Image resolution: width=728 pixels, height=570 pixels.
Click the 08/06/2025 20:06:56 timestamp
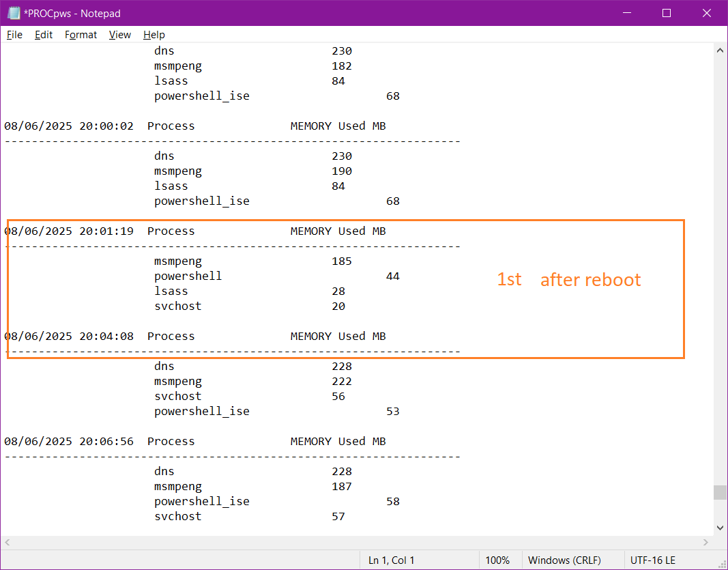coord(69,441)
